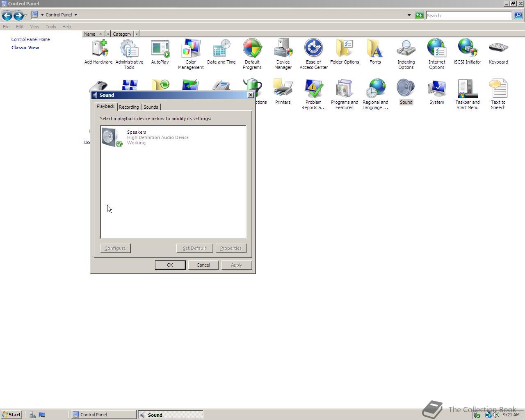Open Administrative Tools
This screenshot has height=420, width=525.
[129, 54]
